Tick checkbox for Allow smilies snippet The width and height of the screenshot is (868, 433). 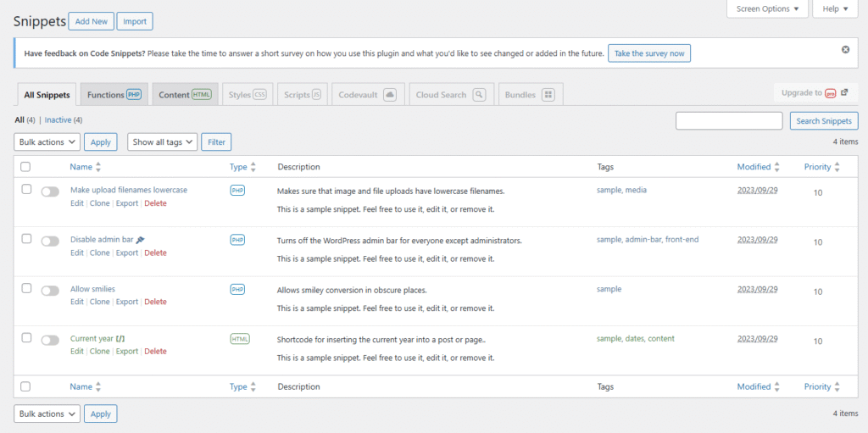click(26, 288)
